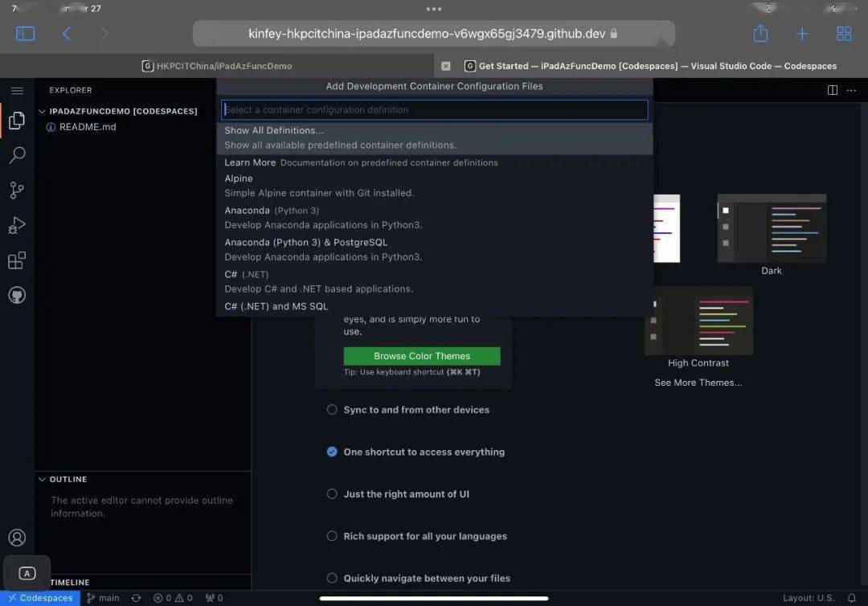Collapse the OUTLINE section
The image size is (868, 606).
[43, 479]
